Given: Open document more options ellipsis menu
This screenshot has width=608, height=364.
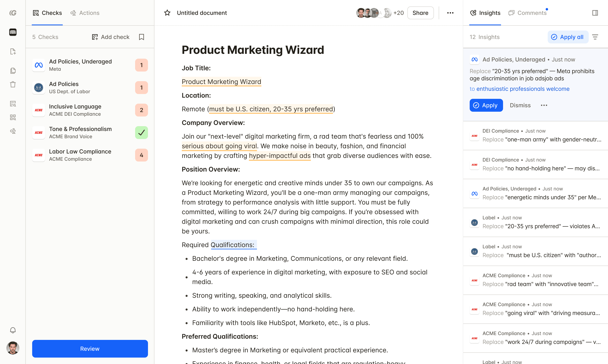Looking at the screenshot, I should click(450, 13).
